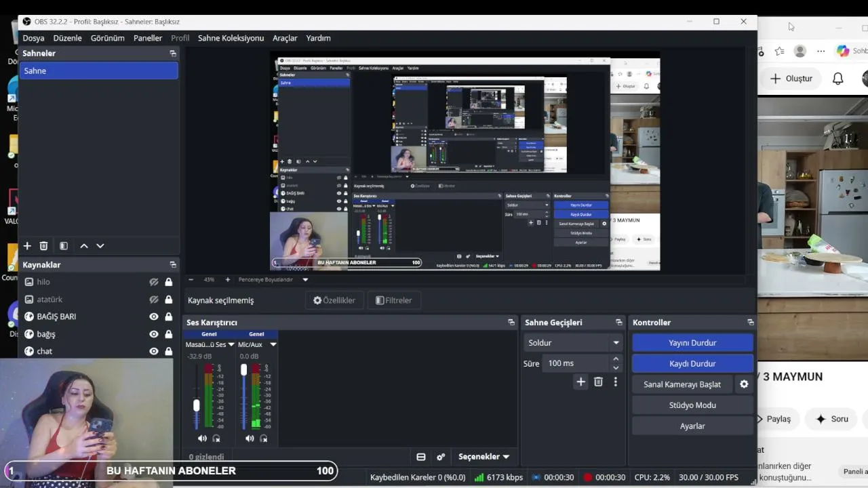Screen dimensions: 868x488
Task: Unlock the chat source
Action: click(x=168, y=351)
